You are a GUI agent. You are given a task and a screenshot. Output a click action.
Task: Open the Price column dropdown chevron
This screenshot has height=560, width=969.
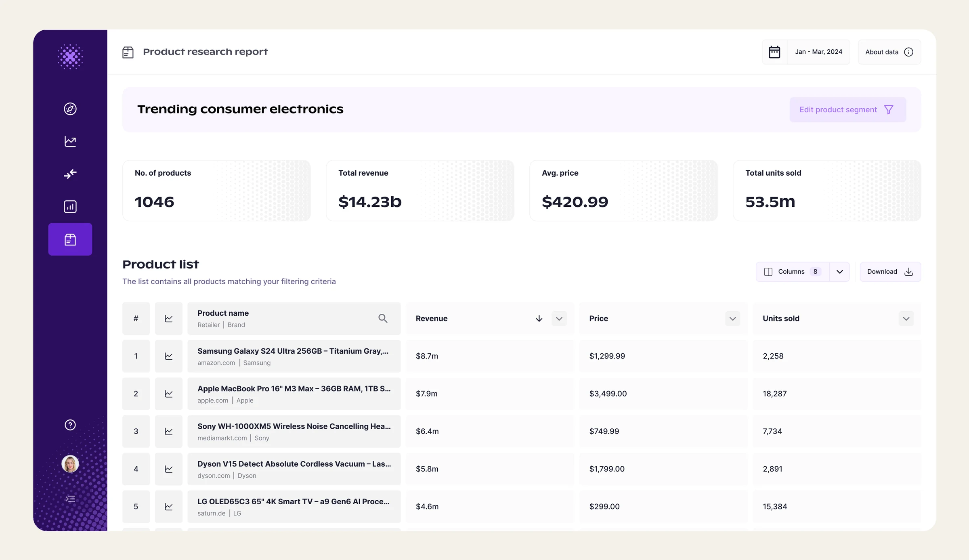pos(733,319)
